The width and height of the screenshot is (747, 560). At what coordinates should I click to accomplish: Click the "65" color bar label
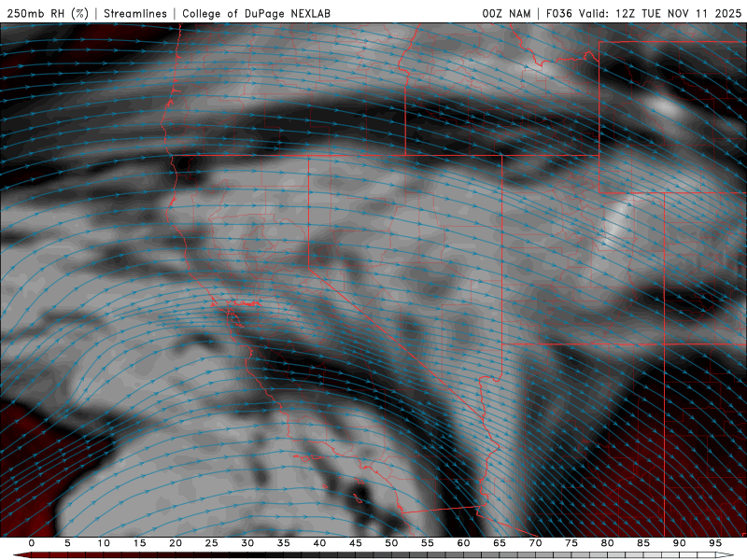pos(500,543)
